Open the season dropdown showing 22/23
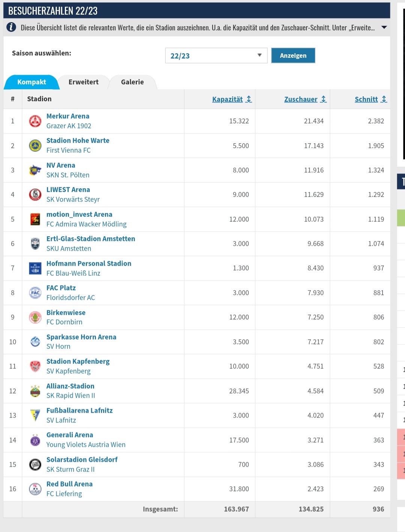 (216, 55)
